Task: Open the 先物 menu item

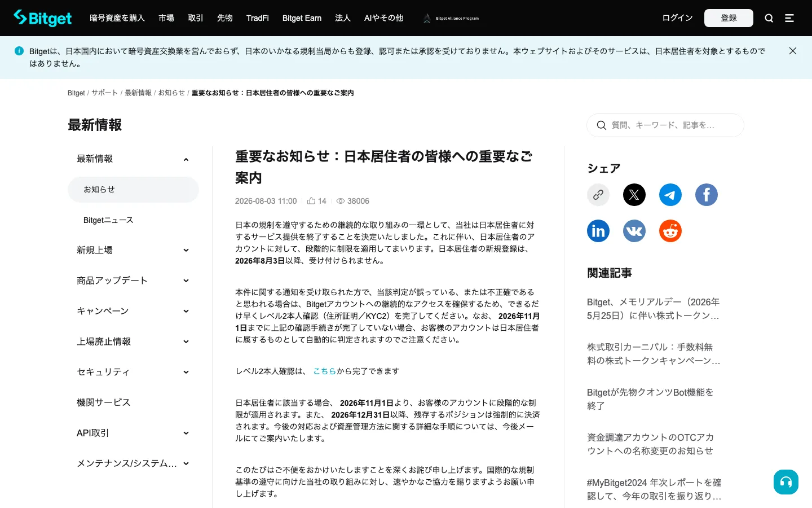Action: [225, 18]
